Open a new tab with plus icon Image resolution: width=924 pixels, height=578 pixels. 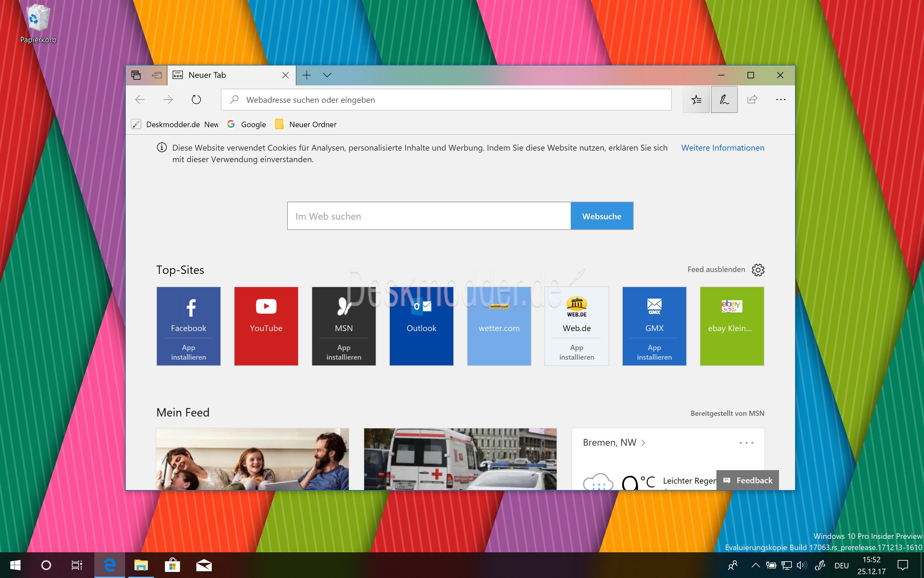[307, 75]
